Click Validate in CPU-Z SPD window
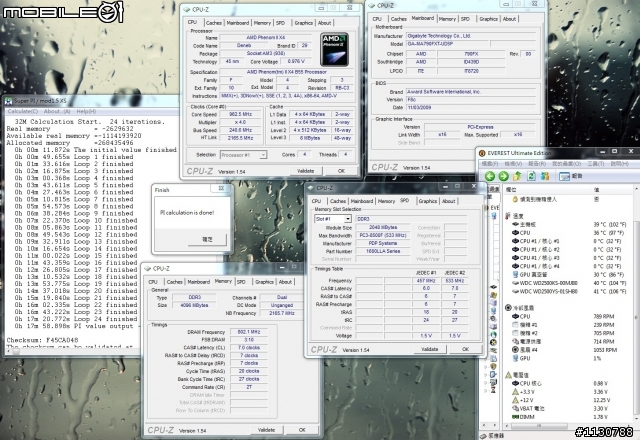Screen dimensions: 640x440 tap(429, 349)
